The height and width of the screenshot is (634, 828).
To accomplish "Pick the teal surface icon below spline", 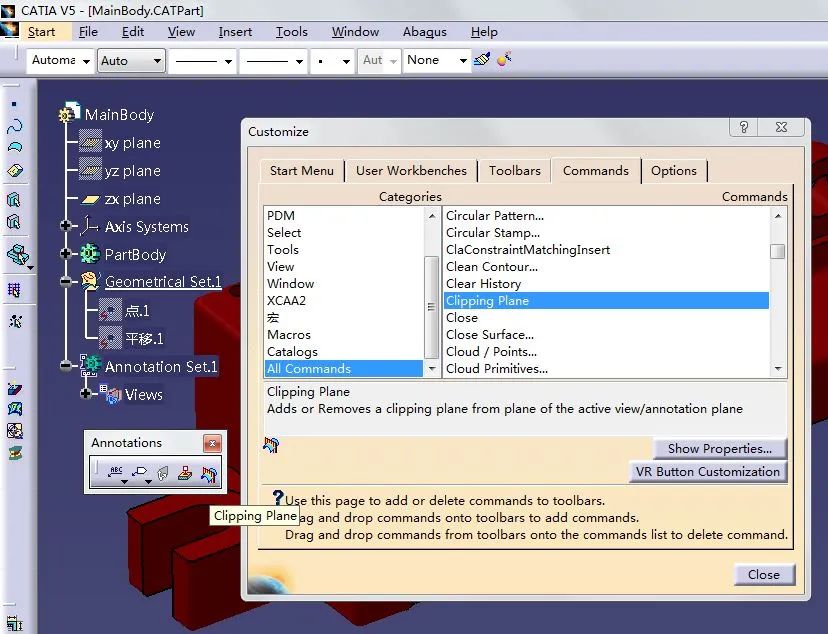I will click(x=15, y=147).
